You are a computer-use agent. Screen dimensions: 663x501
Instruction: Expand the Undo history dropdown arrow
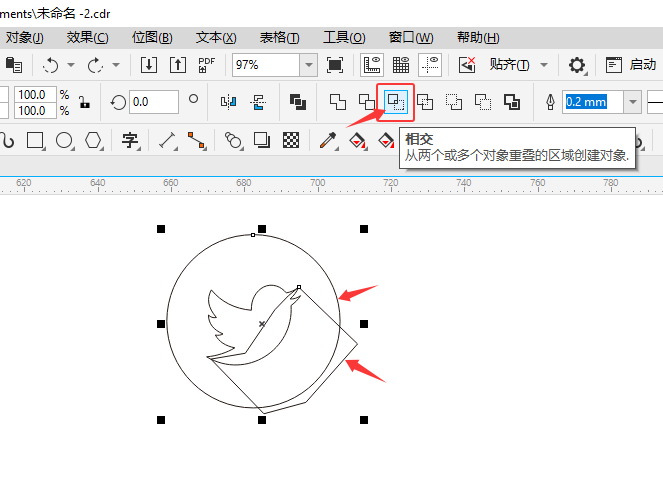coord(71,65)
